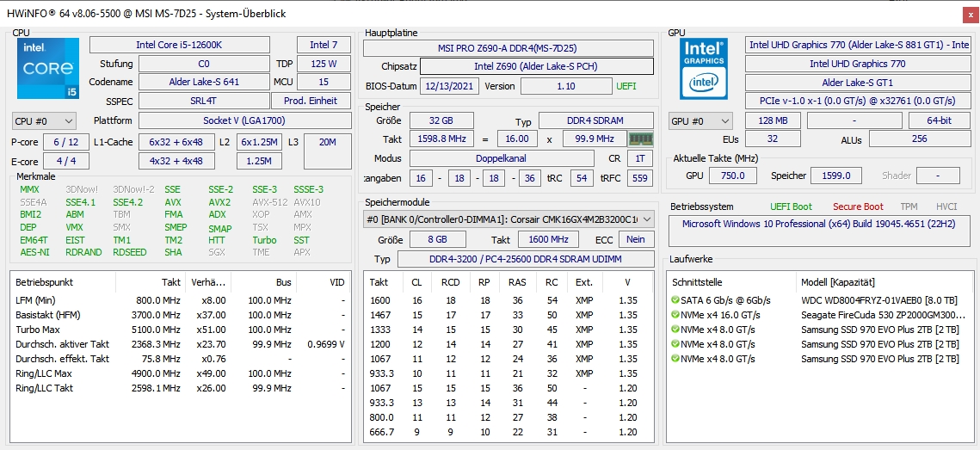The height and width of the screenshot is (450, 980).
Task: Click the Schnittstelle column header
Action: coord(730,282)
